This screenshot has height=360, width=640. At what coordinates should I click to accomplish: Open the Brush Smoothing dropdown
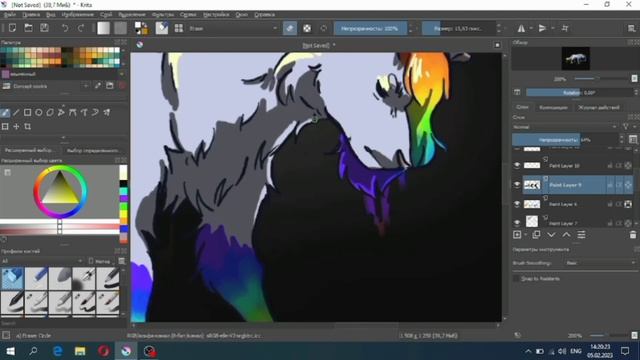click(x=600, y=263)
